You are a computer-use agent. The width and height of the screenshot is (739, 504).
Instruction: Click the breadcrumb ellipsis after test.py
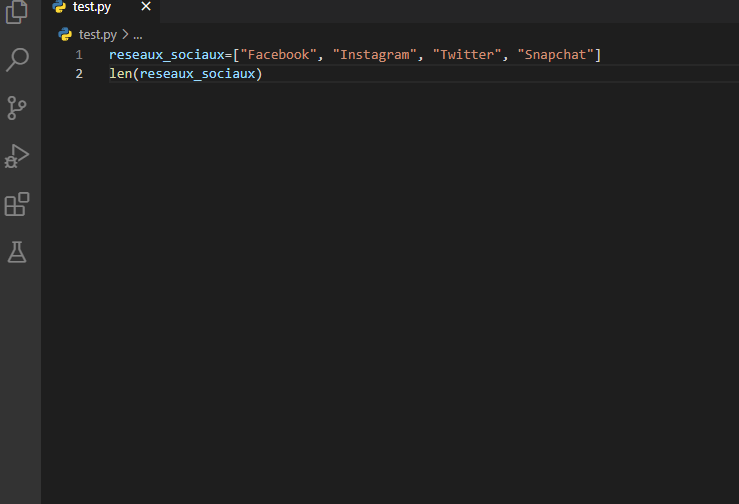(x=138, y=35)
